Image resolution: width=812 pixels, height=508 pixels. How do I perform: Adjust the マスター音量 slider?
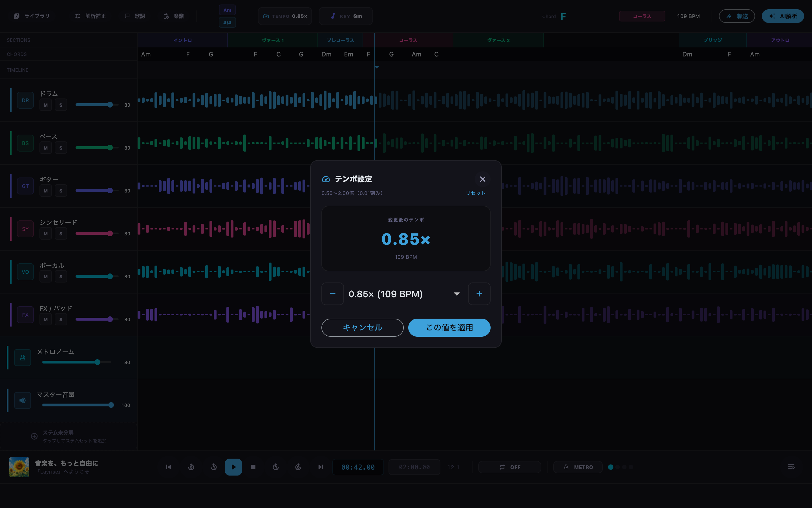(78, 405)
